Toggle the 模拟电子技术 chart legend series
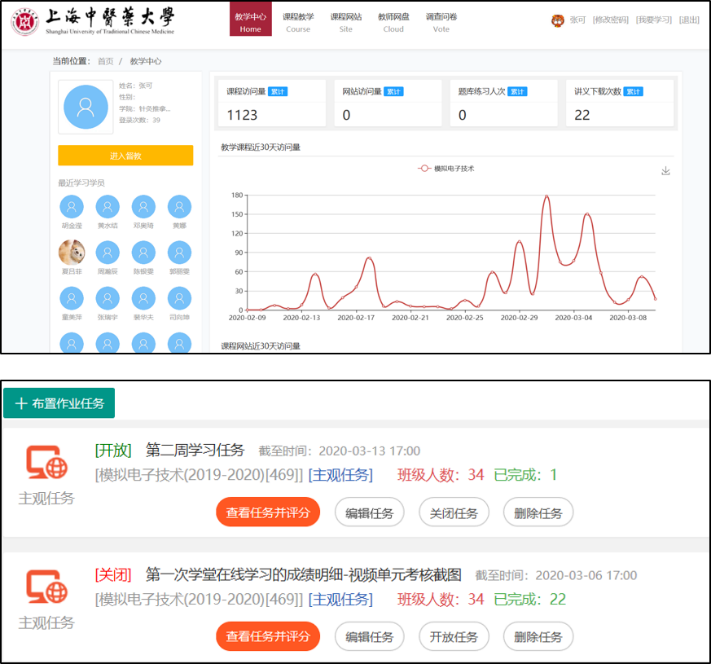The image size is (711, 664). [x=446, y=169]
